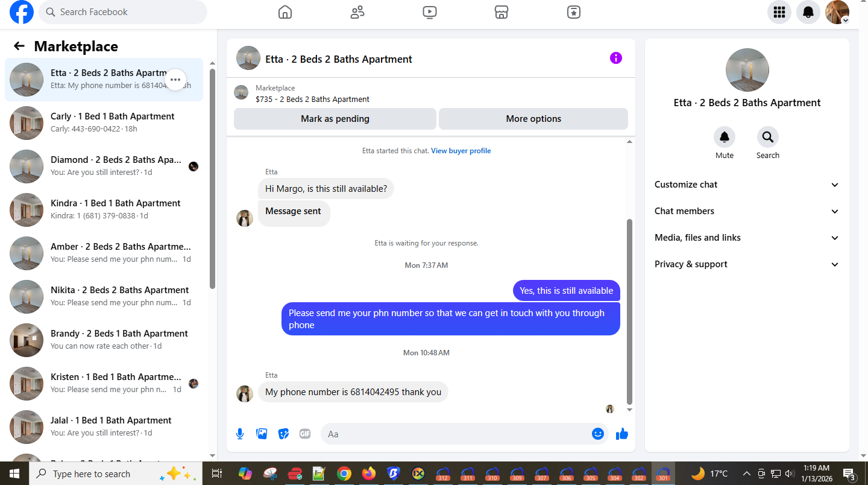Send a thumbs-up like
Viewport: 868px width, 485px height.
pos(622,434)
